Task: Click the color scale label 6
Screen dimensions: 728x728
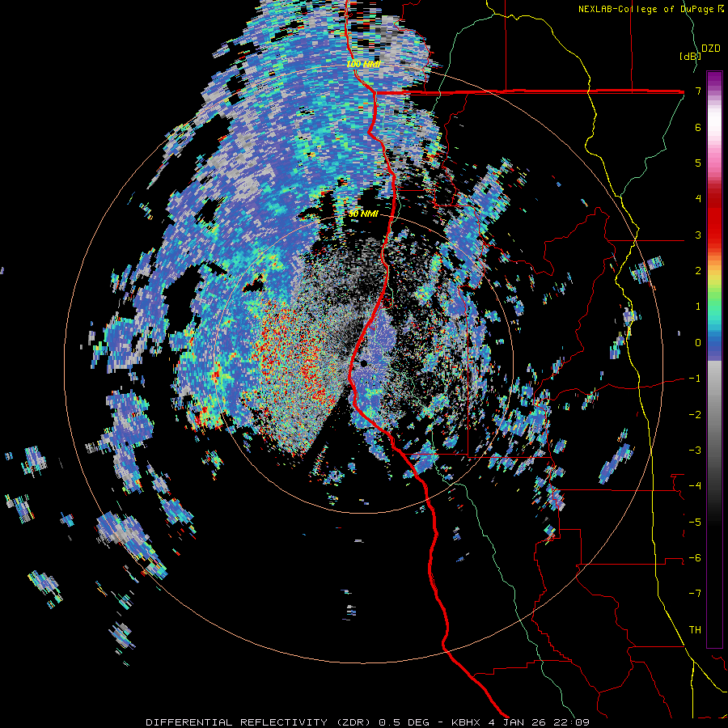Action: (698, 127)
